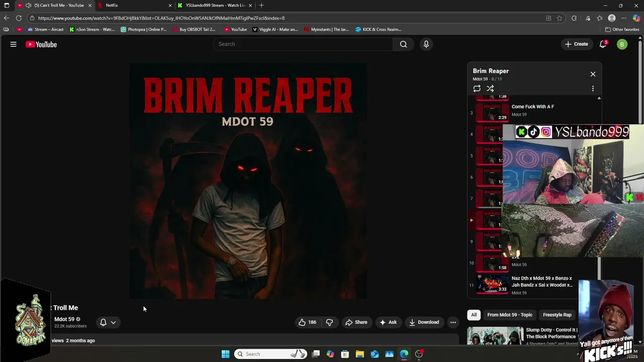The height and width of the screenshot is (362, 644).
Task: Click the Windows taskbar search box
Action: pos(271,354)
